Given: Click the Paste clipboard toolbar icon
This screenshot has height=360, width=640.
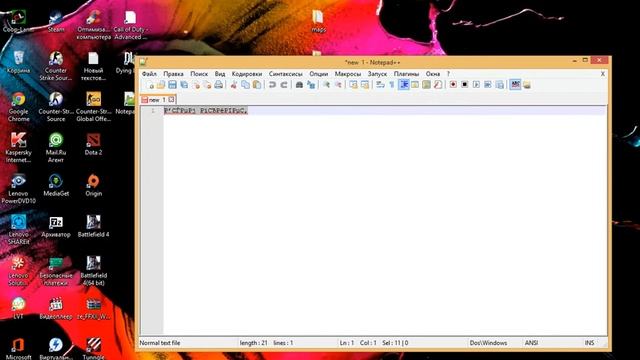Looking at the screenshot, I should tap(257, 85).
